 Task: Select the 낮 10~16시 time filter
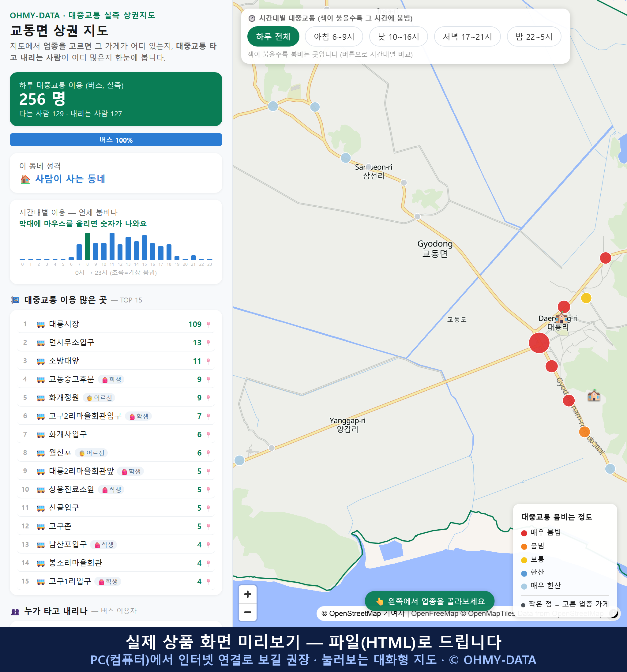[399, 36]
